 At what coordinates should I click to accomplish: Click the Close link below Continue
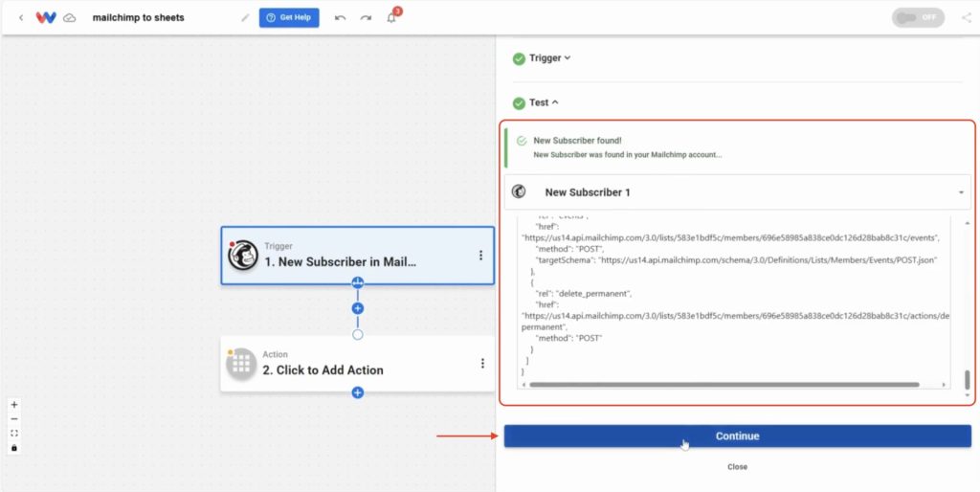click(x=738, y=467)
